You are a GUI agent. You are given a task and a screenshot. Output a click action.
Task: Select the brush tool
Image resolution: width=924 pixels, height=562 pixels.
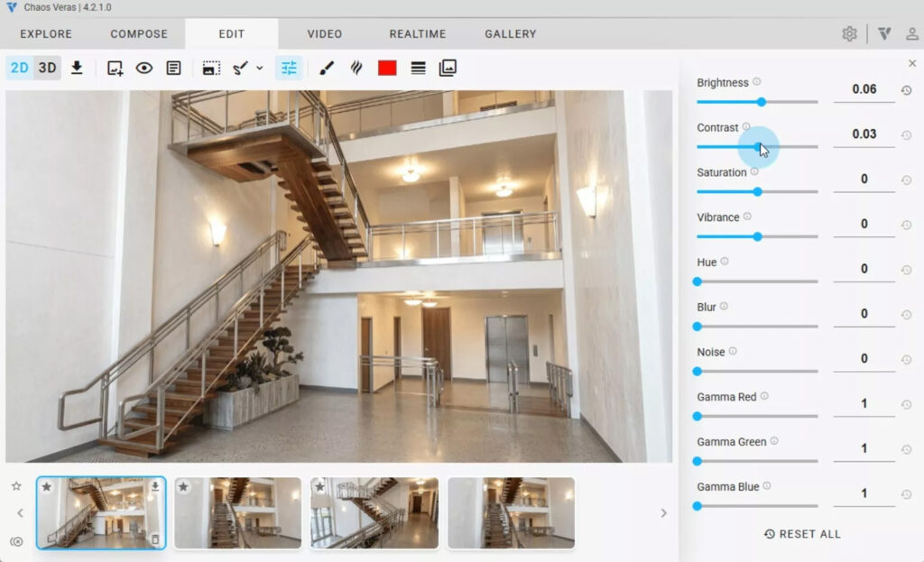pyautogui.click(x=327, y=67)
